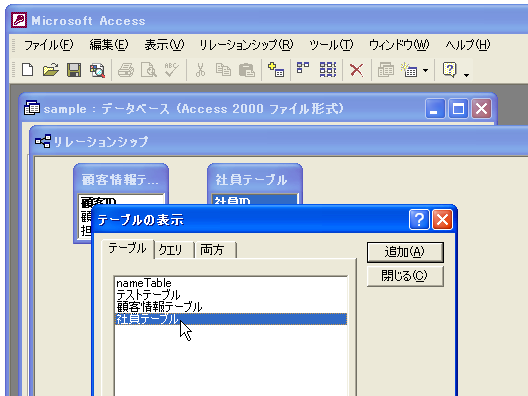This screenshot has width=528, height=396.
Task: Maximize the sample database window
Action: click(458, 108)
